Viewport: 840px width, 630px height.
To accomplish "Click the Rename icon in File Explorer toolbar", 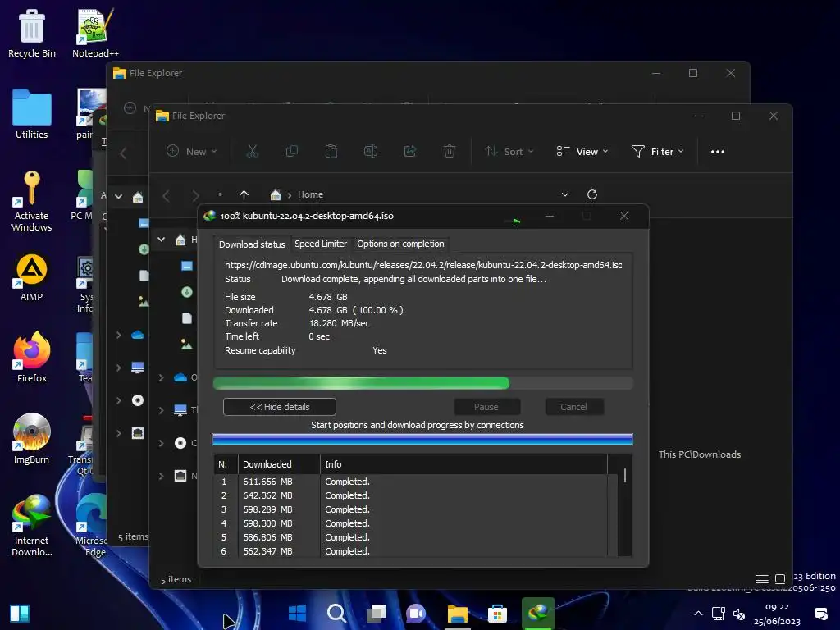I will click(371, 152).
